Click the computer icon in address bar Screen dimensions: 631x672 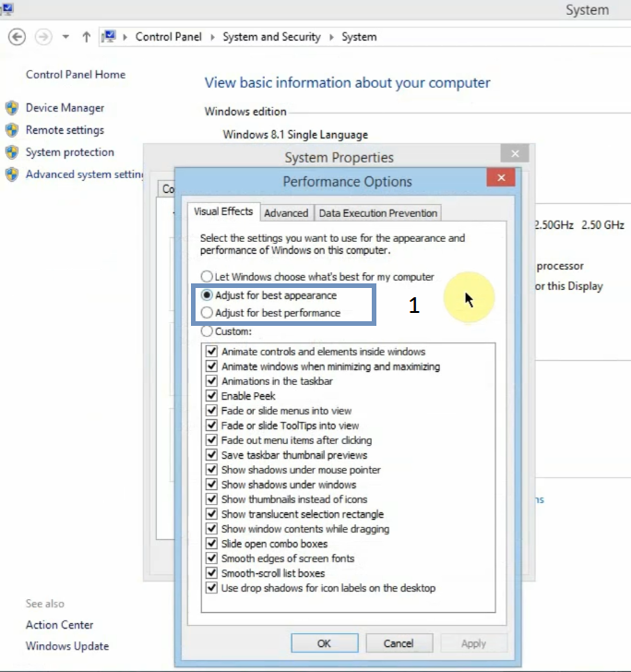click(110, 36)
